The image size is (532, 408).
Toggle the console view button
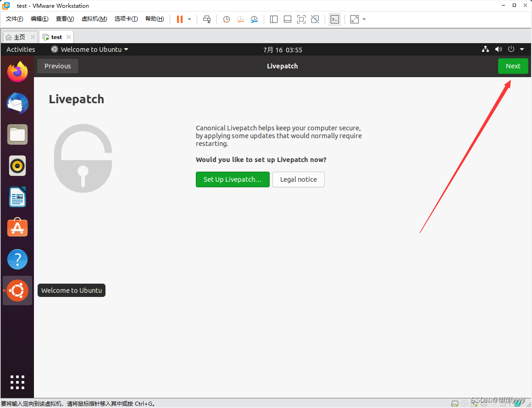click(334, 19)
